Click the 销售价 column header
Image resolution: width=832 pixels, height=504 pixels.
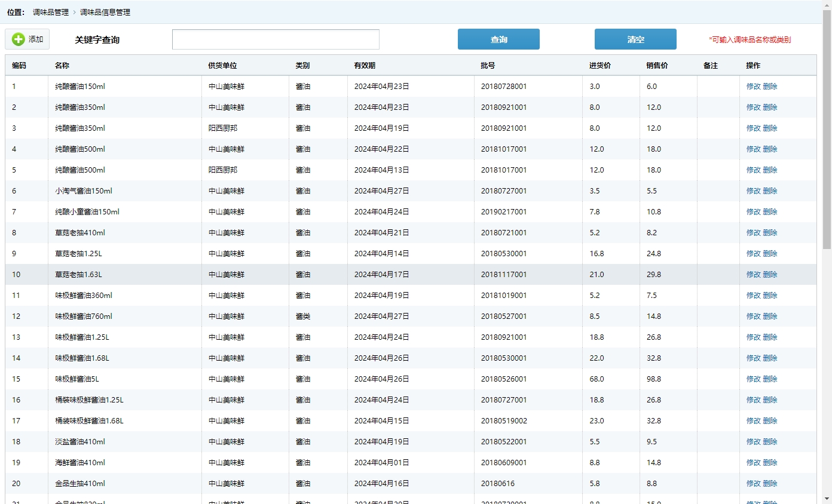point(657,66)
